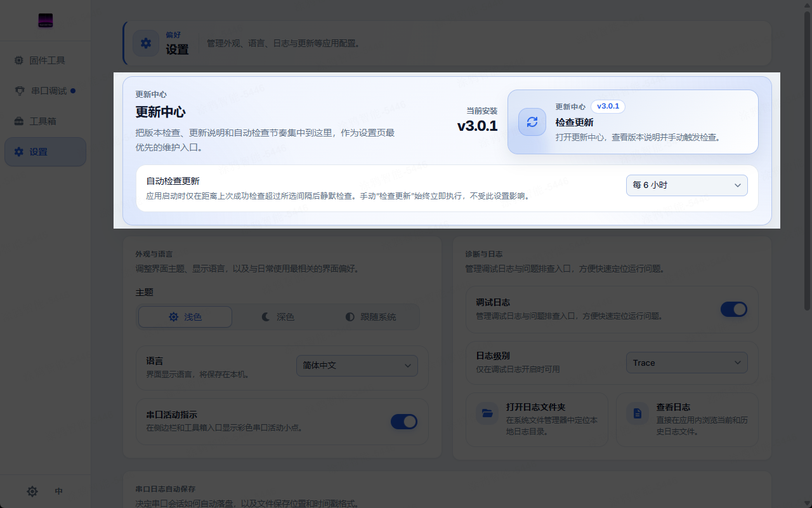Click the 打开日志文件夹 card
Screen dimensions: 812x508
[x=537, y=419]
